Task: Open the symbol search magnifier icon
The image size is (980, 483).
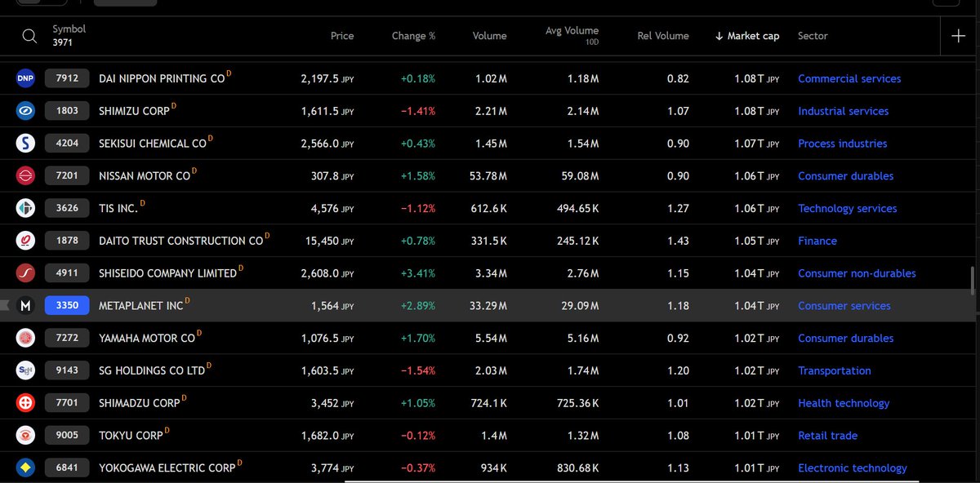Action: [29, 36]
